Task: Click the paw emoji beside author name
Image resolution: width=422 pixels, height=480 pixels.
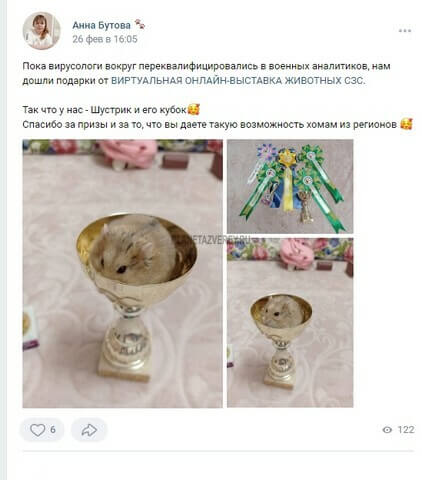Action: pos(140,25)
